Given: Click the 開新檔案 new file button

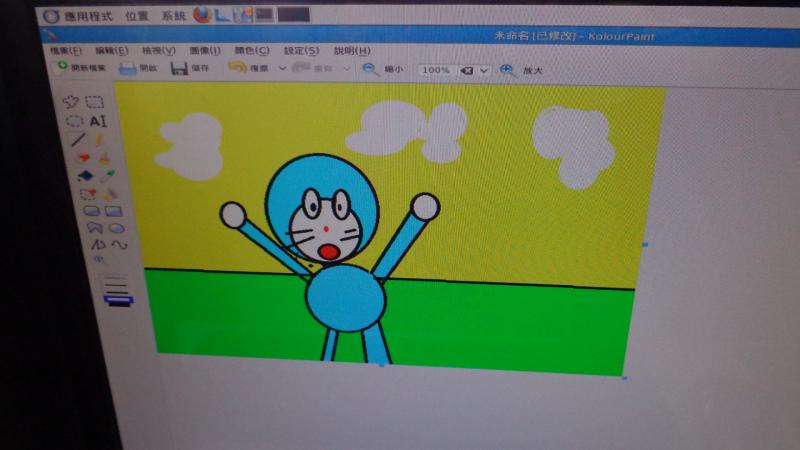Looking at the screenshot, I should coord(82,67).
